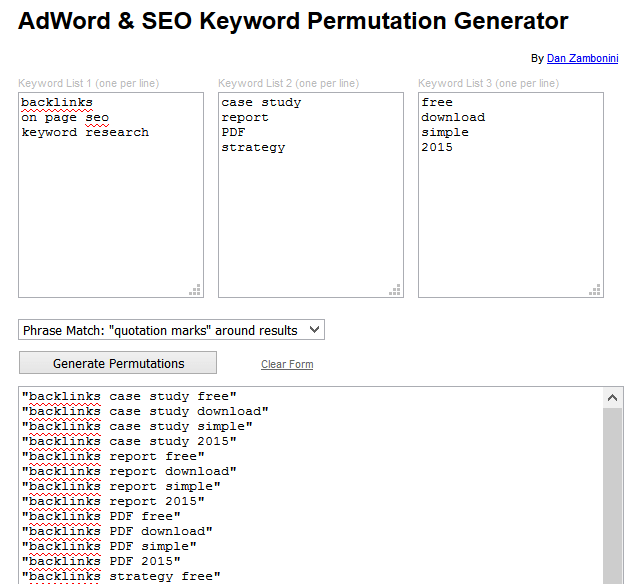Click the "strategy" entry in Keyword List 2
This screenshot has width=639, height=584.
coord(253,147)
